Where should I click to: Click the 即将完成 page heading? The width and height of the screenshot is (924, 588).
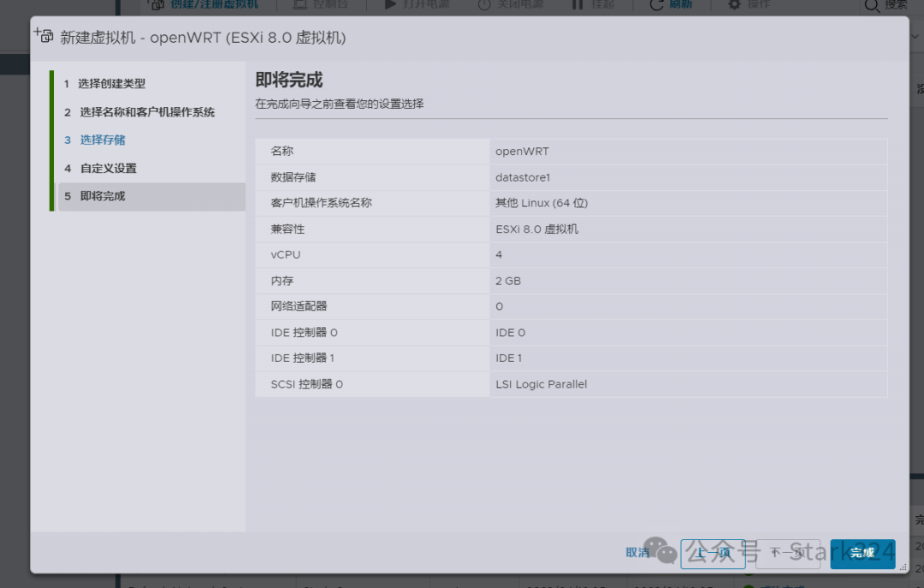click(x=289, y=80)
